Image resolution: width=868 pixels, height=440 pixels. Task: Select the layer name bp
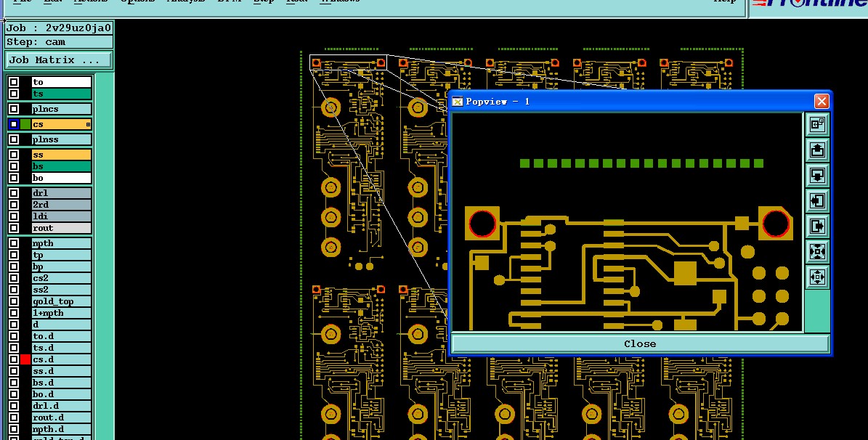click(x=62, y=266)
